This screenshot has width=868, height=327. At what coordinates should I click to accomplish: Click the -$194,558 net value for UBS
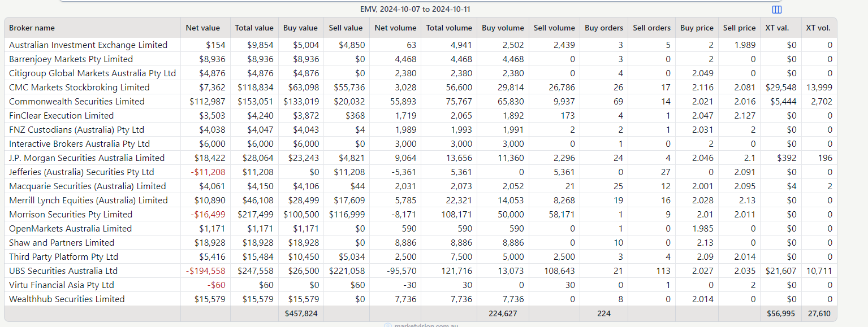[206, 271]
